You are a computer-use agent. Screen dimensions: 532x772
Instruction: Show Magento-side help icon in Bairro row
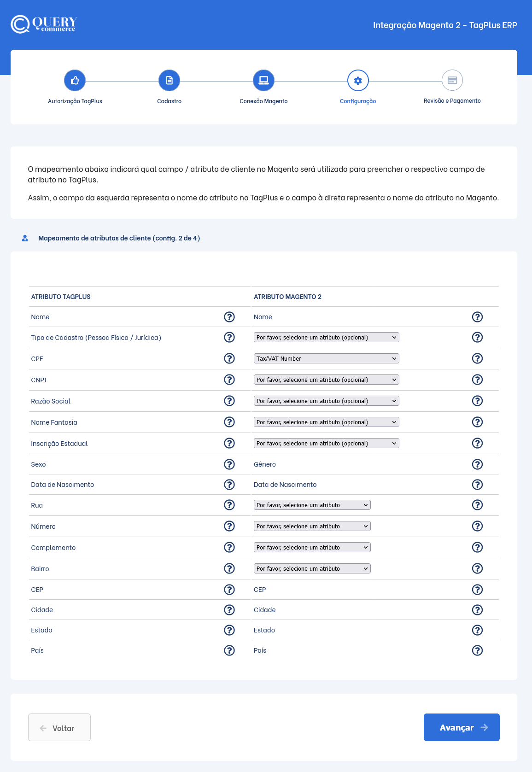[478, 568]
